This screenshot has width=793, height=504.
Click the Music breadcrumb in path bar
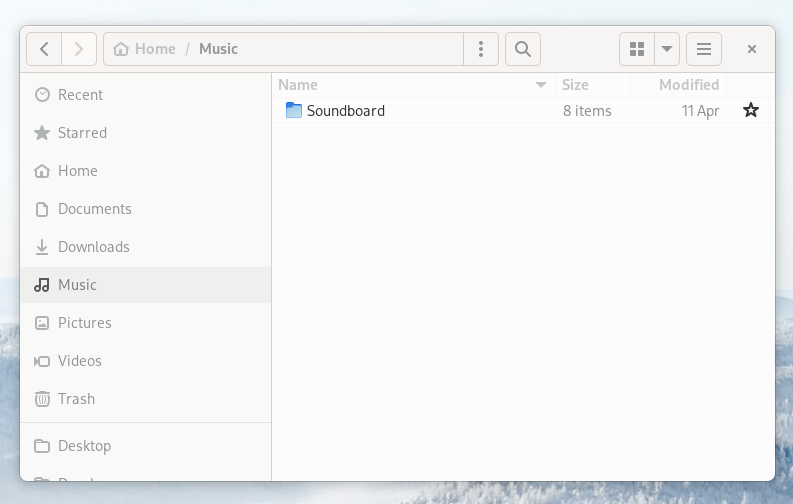218,49
